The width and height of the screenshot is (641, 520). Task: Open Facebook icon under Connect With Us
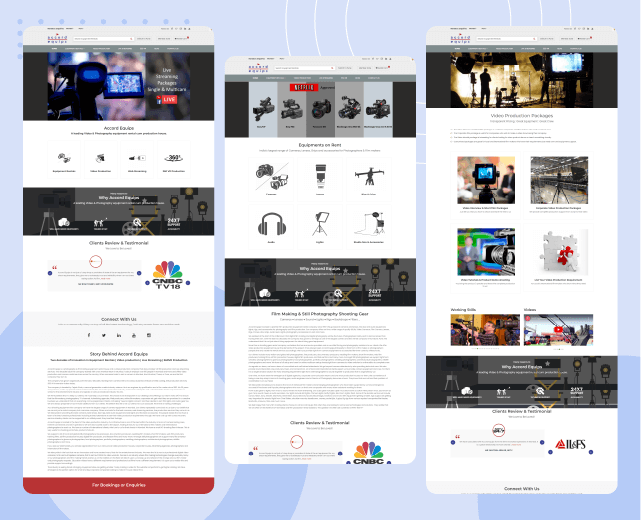(x=89, y=335)
